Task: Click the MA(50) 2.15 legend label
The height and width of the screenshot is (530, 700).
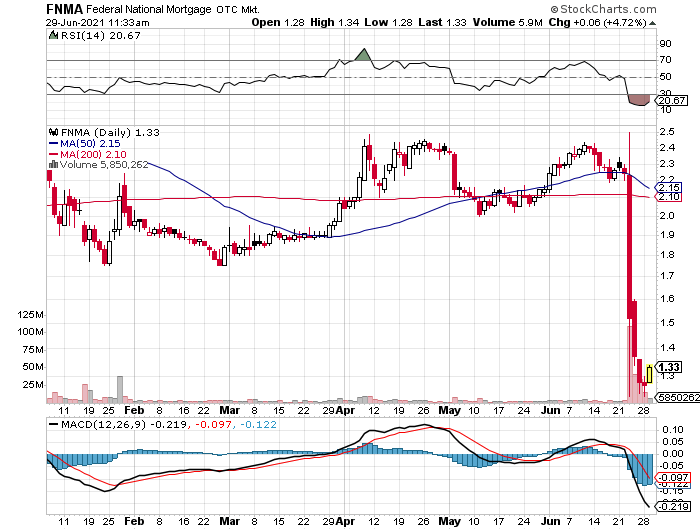Action: pyautogui.click(x=90, y=143)
